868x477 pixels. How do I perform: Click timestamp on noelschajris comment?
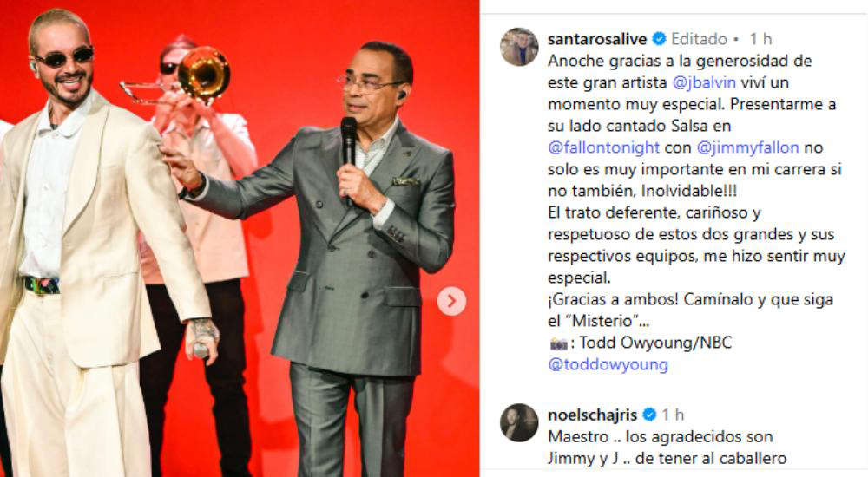pos(674,415)
